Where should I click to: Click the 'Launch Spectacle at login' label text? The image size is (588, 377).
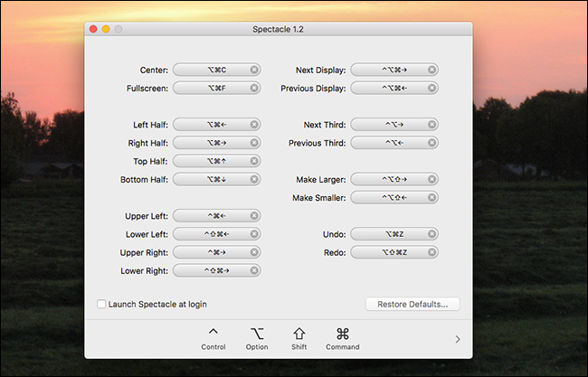(x=157, y=305)
